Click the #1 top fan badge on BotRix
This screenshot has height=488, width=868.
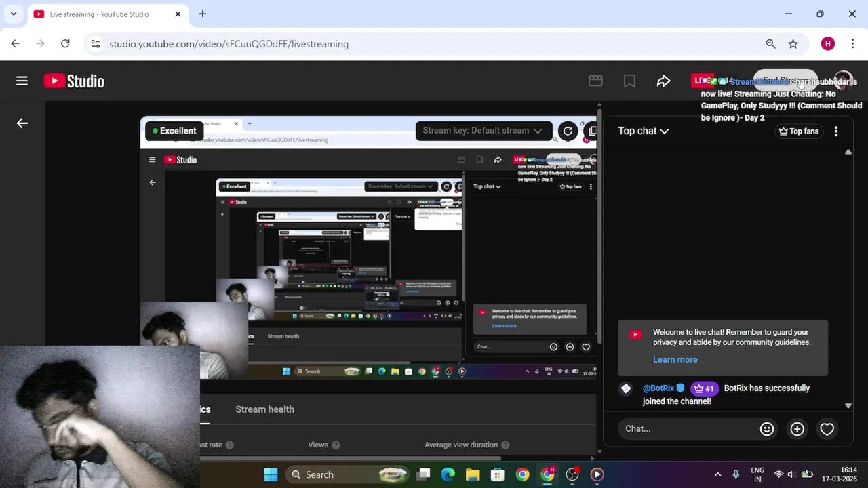[705, 388]
